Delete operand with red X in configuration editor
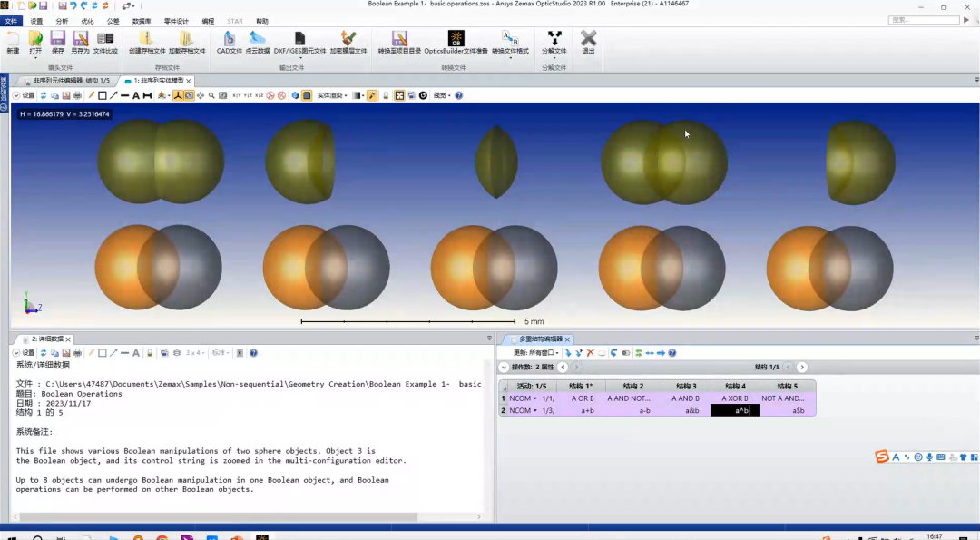 point(590,353)
